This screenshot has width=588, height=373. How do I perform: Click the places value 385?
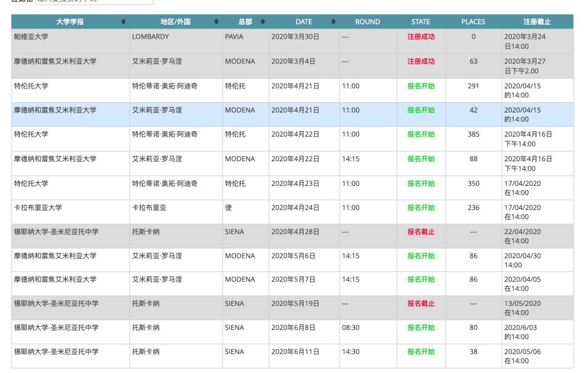[x=473, y=134]
